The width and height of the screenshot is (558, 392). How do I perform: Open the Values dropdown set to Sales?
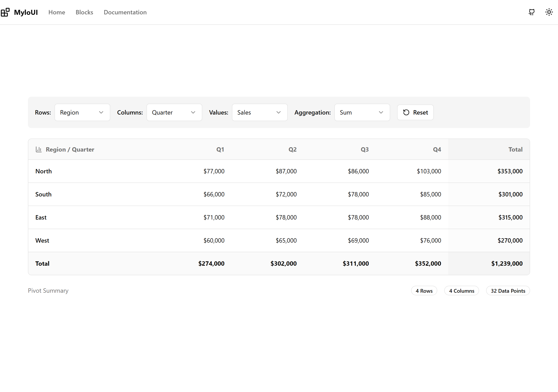pyautogui.click(x=260, y=112)
